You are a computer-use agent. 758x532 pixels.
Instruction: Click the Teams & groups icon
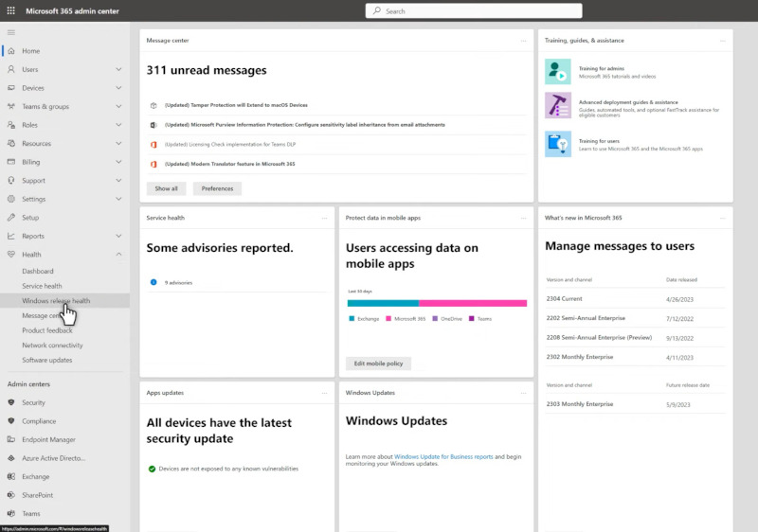11,106
